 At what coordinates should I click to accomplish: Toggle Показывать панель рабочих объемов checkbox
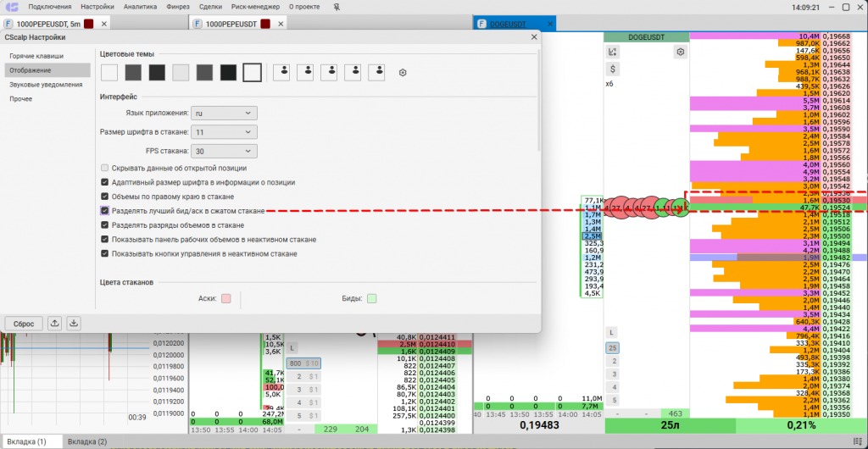(x=104, y=240)
